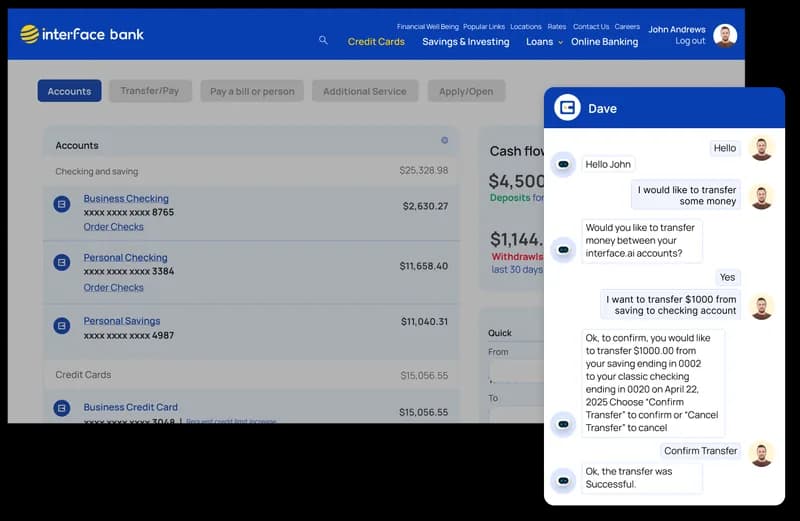Click user avatar beside Hello message
This screenshot has height=521, width=800.
pos(761,148)
